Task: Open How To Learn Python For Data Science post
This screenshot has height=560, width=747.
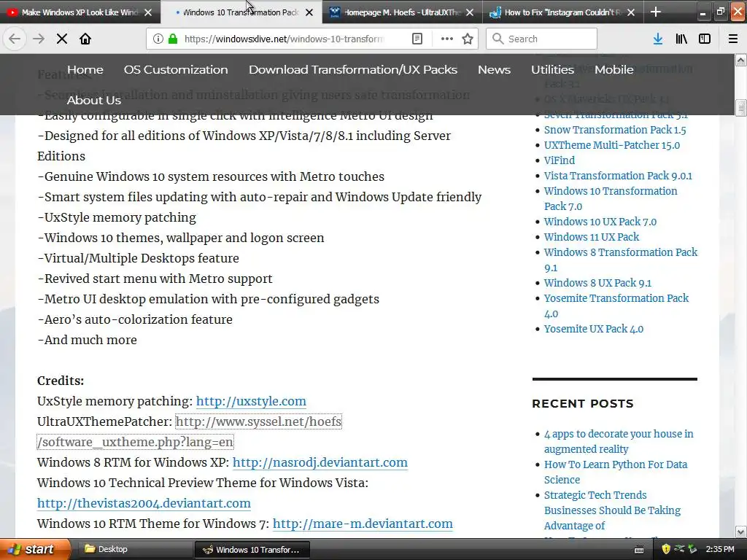Action: pyautogui.click(x=616, y=472)
